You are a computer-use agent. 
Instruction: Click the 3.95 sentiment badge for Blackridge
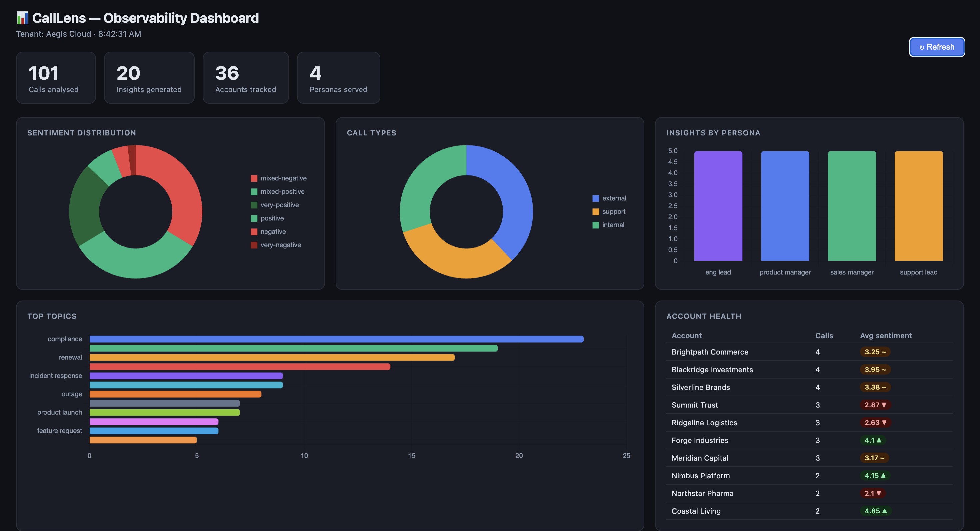(875, 370)
